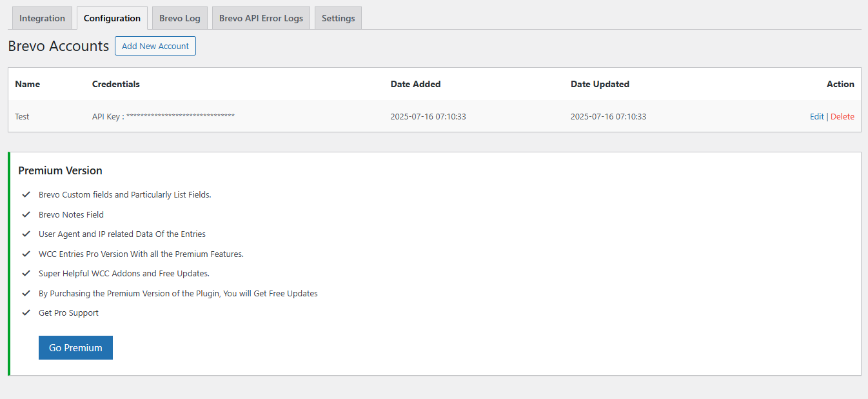The image size is (868, 399).
Task: Click checkmark beside User Agent and IP
Action: [x=26, y=234]
